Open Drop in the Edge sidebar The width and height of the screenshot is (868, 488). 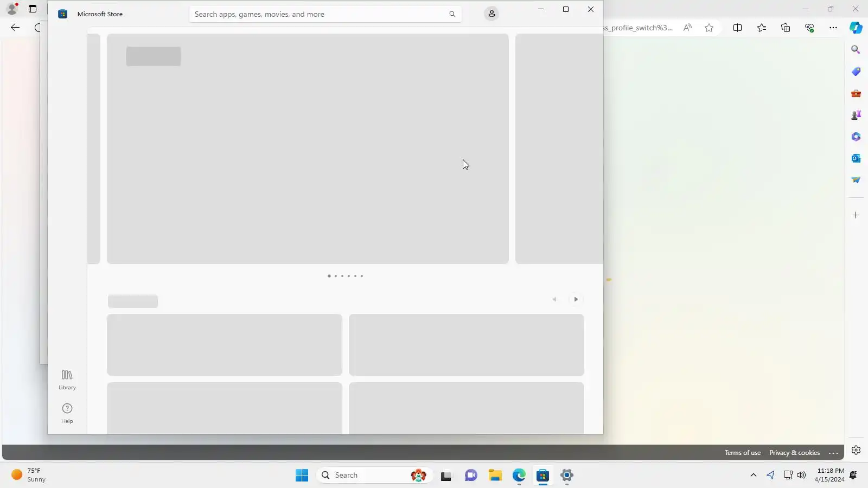tap(856, 180)
